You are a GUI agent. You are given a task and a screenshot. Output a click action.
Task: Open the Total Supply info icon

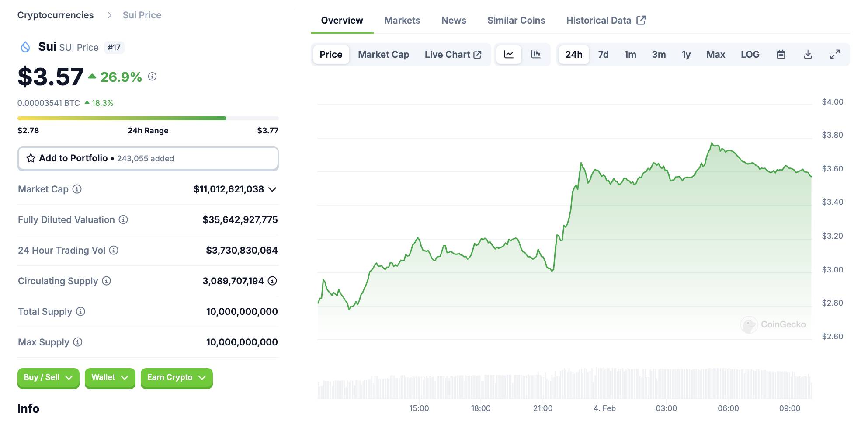click(80, 311)
